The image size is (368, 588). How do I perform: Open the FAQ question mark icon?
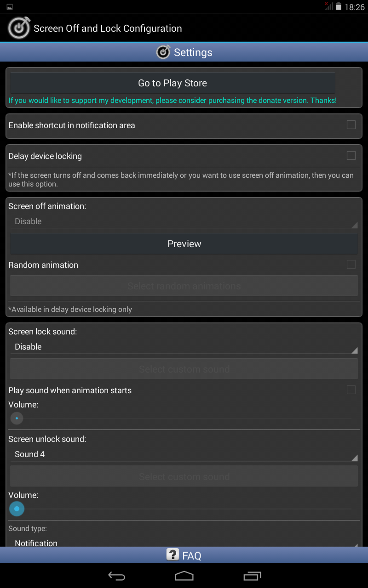(x=172, y=555)
